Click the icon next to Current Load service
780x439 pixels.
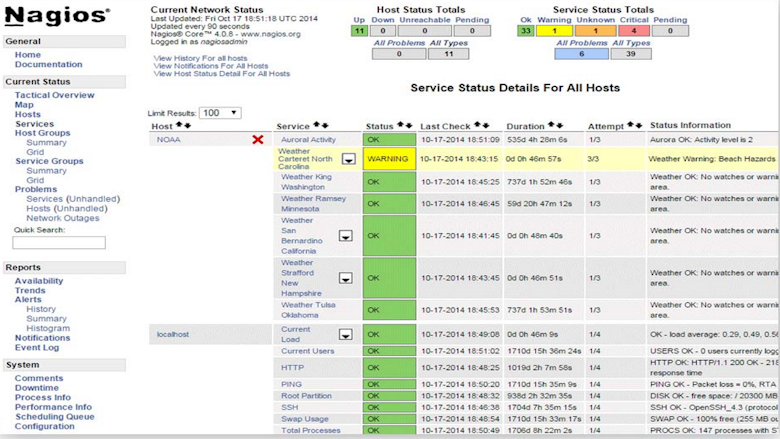(x=346, y=335)
